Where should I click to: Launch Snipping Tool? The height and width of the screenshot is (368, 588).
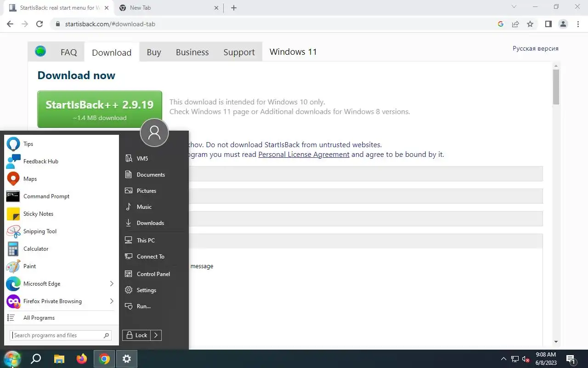pos(62,231)
